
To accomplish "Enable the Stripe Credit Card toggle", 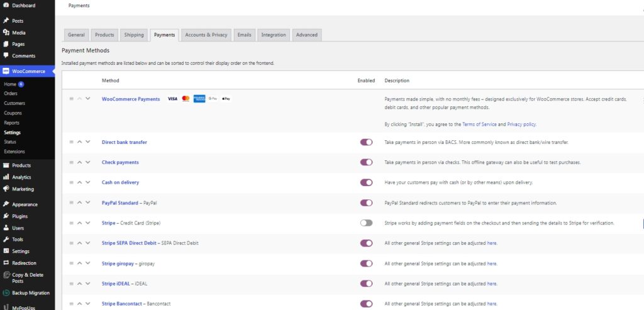I will pyautogui.click(x=367, y=223).
